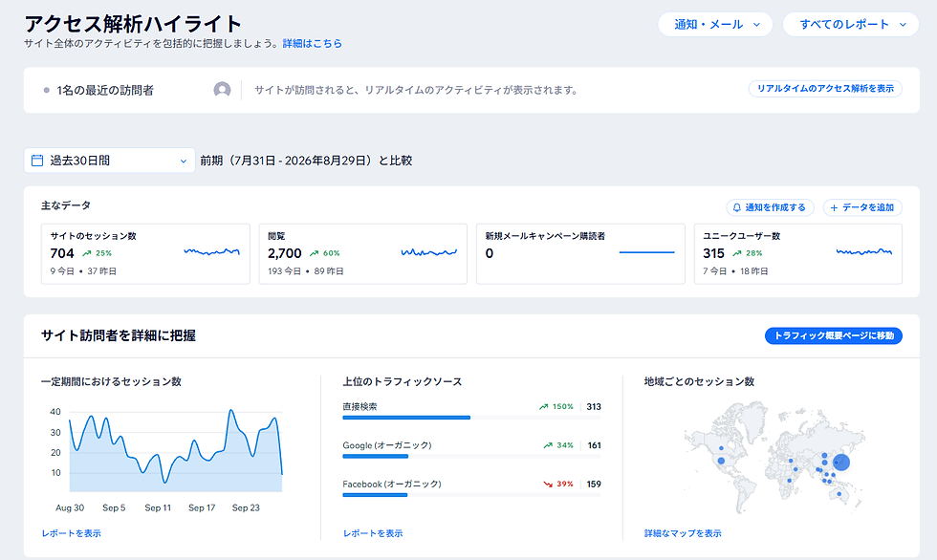Click the 25% upward trend arrow
Viewport: 937px width, 560px height.
[x=87, y=253]
